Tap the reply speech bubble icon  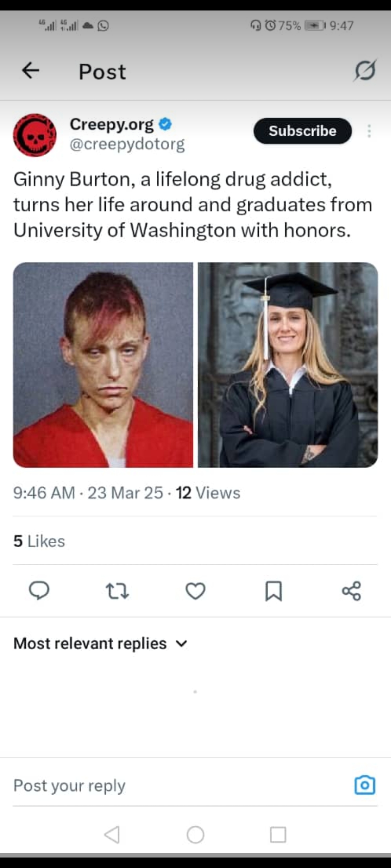click(x=39, y=591)
